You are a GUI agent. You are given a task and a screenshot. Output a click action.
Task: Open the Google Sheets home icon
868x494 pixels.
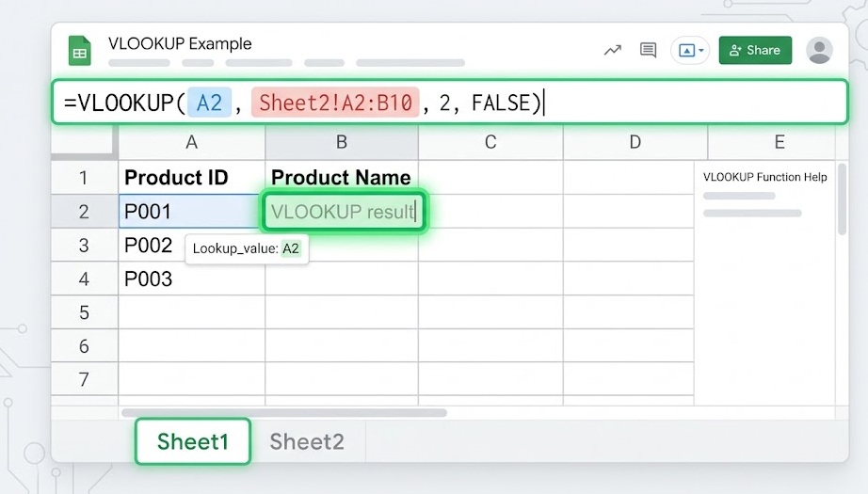(x=80, y=50)
